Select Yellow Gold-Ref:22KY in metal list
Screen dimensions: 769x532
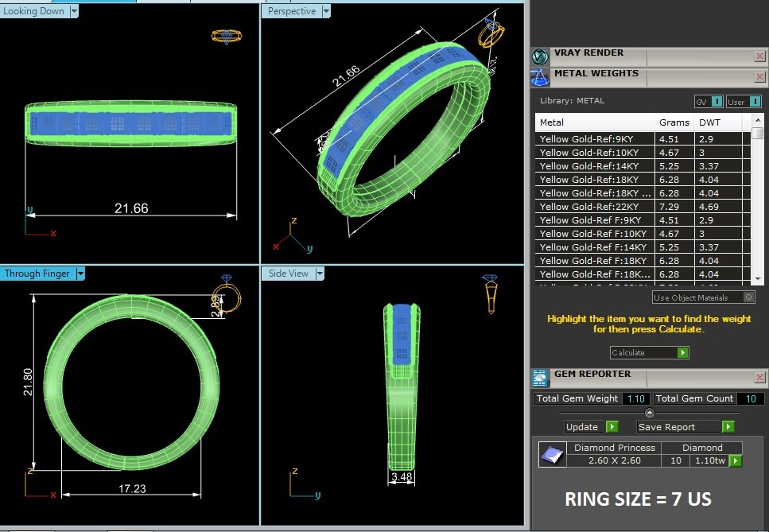(x=595, y=207)
